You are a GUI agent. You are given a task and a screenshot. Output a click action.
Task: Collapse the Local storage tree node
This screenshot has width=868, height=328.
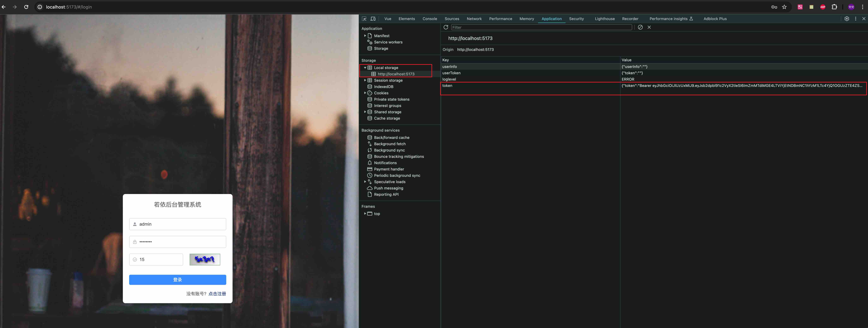365,68
